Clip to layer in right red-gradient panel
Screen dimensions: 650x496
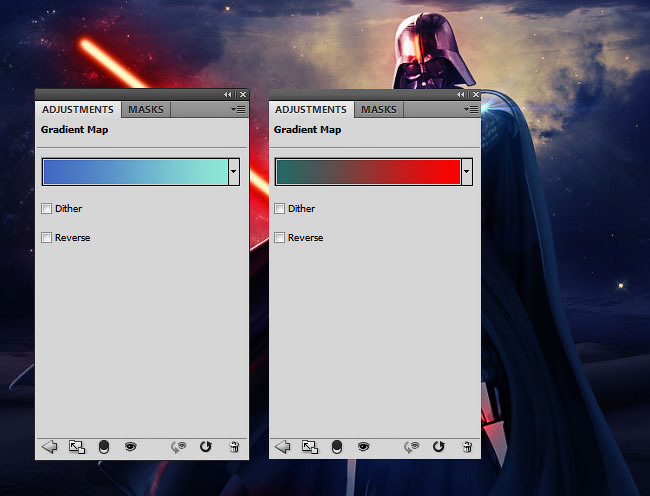click(x=337, y=447)
